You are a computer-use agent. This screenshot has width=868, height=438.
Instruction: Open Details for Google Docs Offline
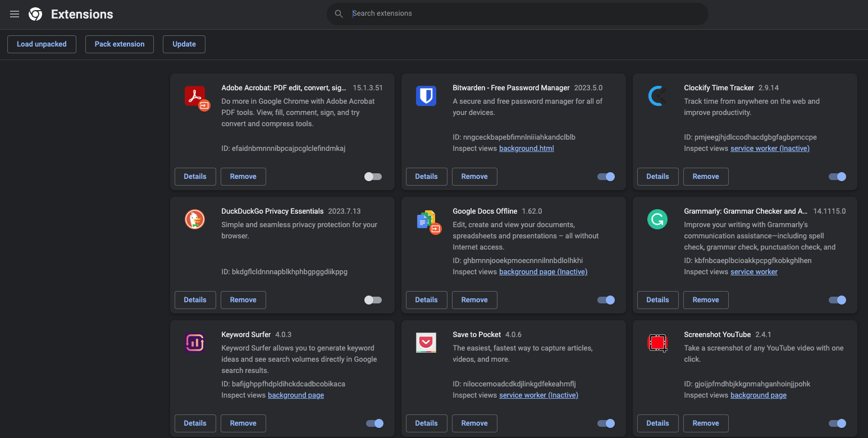coord(427,300)
